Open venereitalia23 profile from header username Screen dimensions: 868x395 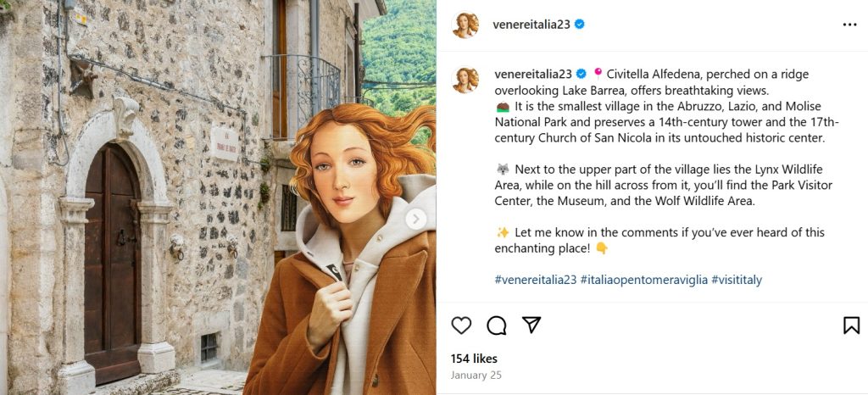(x=531, y=25)
